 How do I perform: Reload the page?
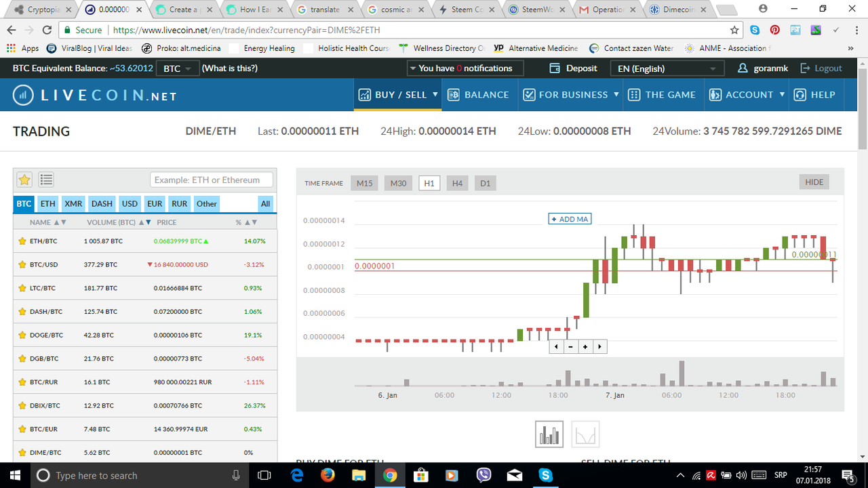47,30
